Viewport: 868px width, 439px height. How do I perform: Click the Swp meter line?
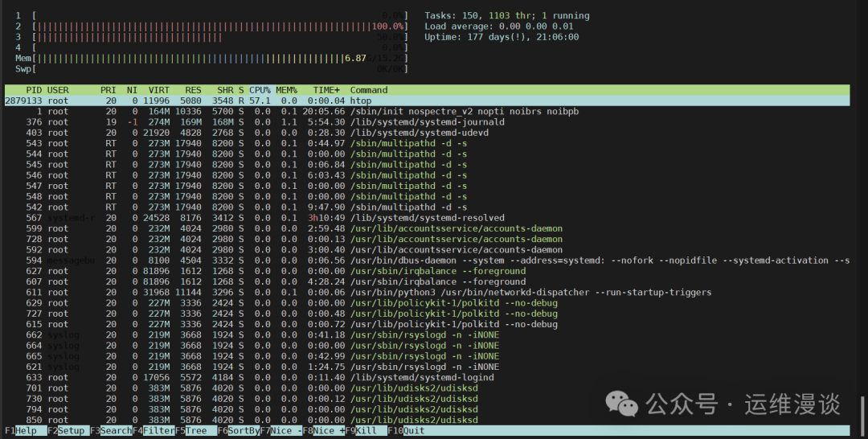212,68
